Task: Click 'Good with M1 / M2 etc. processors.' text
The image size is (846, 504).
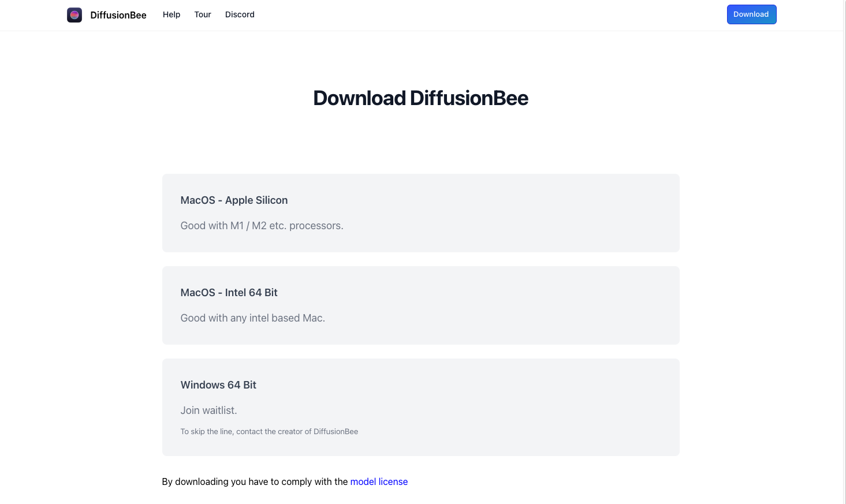Action: tap(262, 226)
